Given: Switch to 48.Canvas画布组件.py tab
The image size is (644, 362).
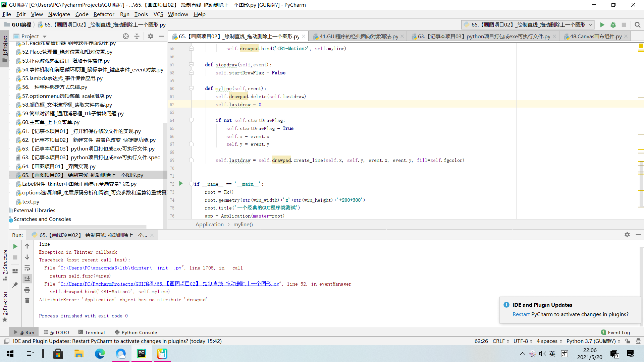Looking at the screenshot, I should pos(595,36).
